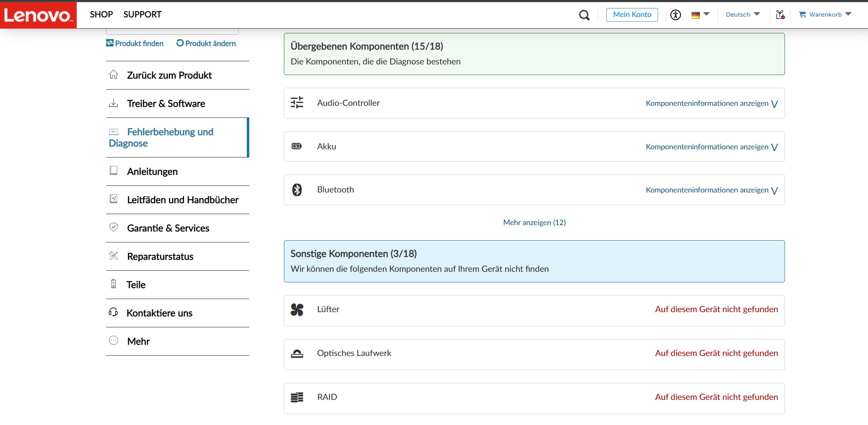Click Mehr anzeigen (12) link
Viewport: 868px width, 425px height.
(534, 222)
